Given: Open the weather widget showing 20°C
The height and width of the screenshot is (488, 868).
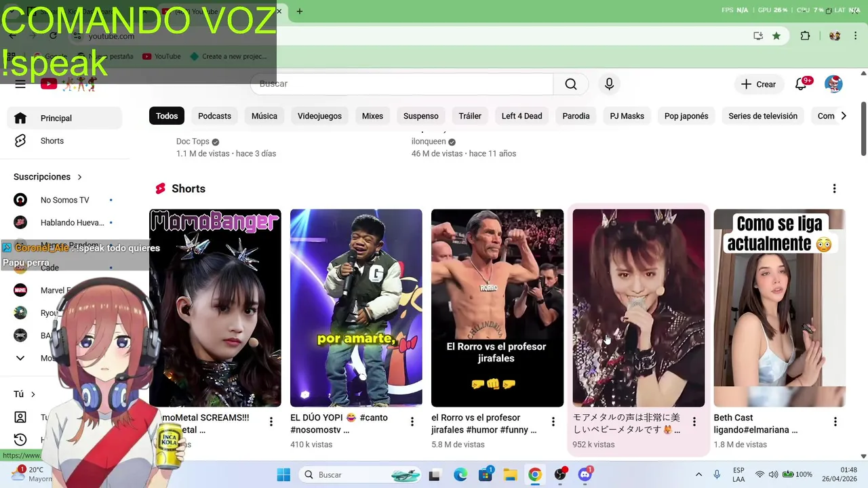Looking at the screenshot, I should [33, 474].
